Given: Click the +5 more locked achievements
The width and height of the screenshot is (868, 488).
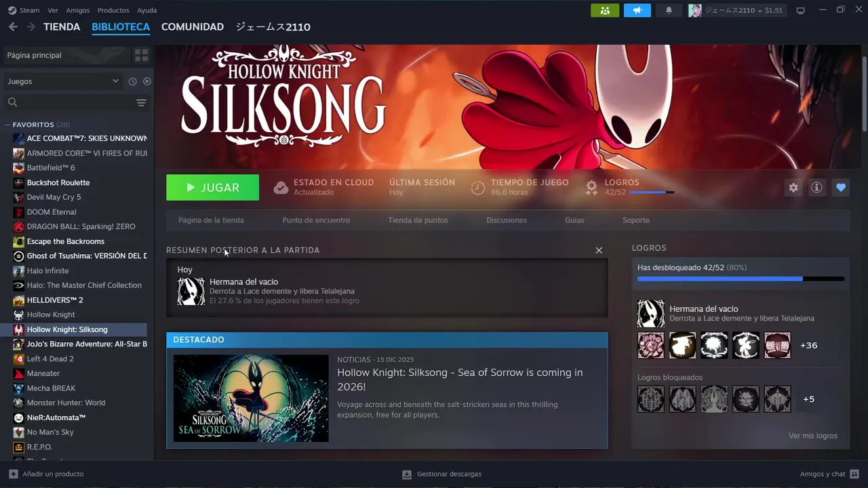Looking at the screenshot, I should click(808, 399).
